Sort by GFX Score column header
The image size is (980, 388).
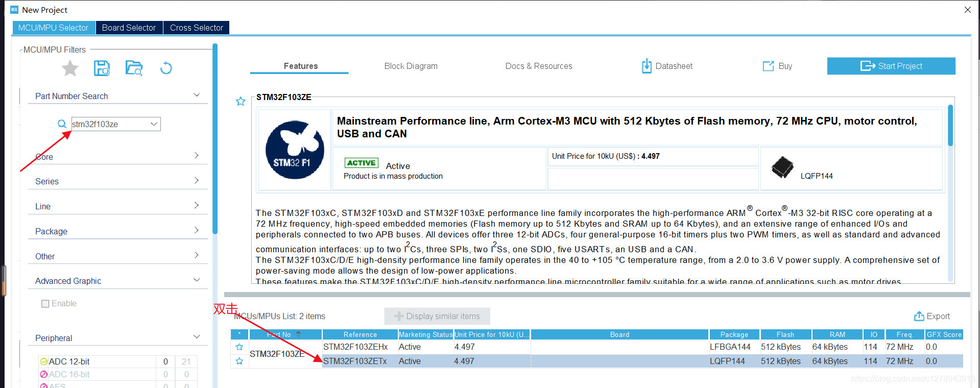click(x=944, y=334)
